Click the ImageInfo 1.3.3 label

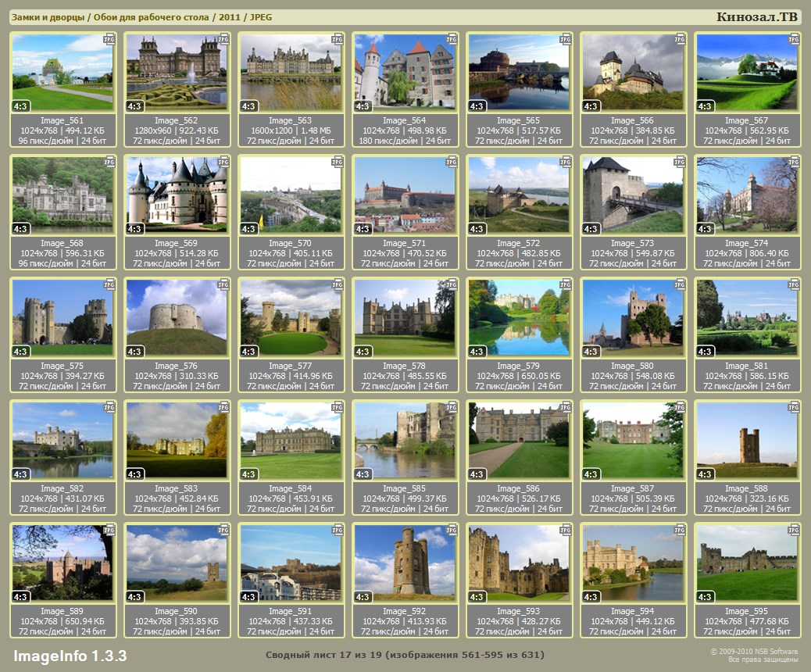tap(70, 656)
